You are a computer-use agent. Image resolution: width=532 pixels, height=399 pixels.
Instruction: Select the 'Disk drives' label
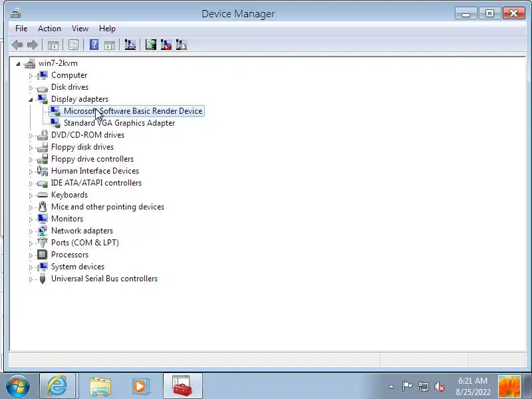[70, 87]
